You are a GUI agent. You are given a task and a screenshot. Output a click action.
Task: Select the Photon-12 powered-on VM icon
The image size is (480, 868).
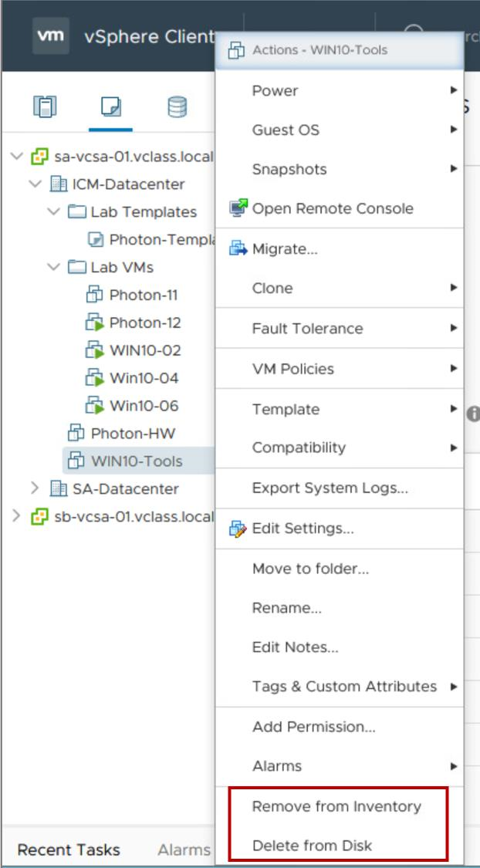point(95,323)
